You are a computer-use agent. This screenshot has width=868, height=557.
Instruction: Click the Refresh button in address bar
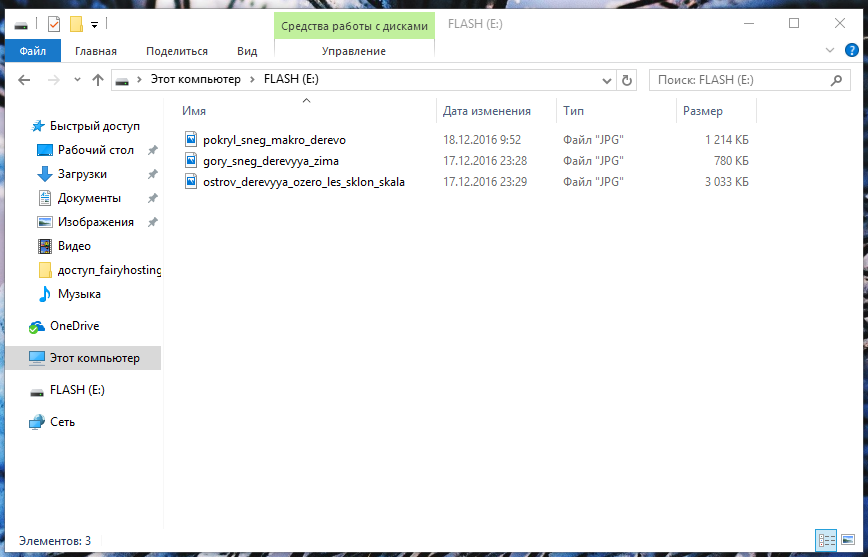point(627,80)
